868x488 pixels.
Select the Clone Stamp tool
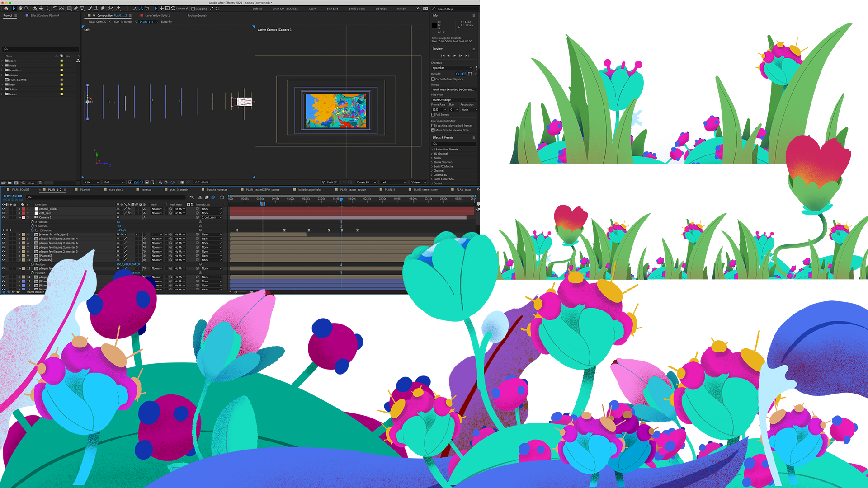click(96, 8)
